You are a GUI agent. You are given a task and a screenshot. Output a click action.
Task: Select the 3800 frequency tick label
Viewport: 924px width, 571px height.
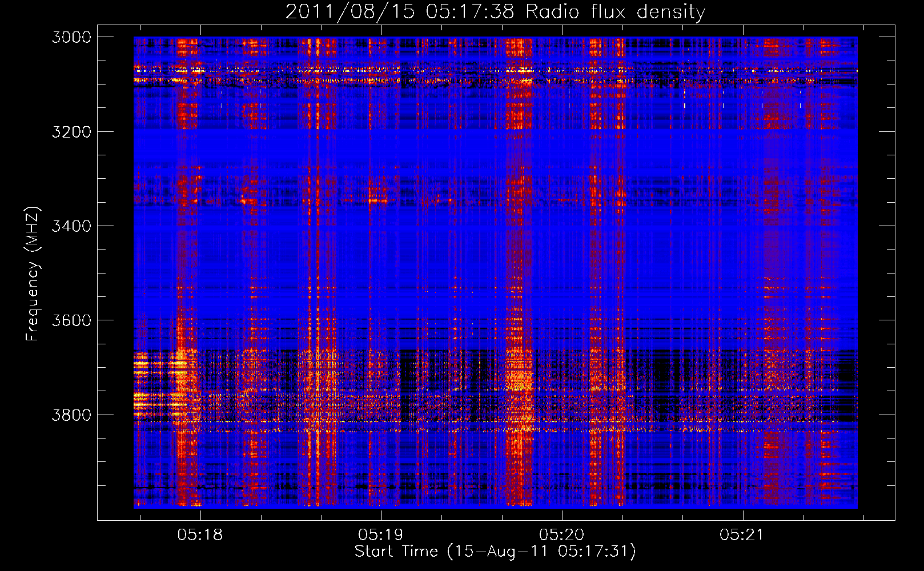pyautogui.click(x=71, y=415)
